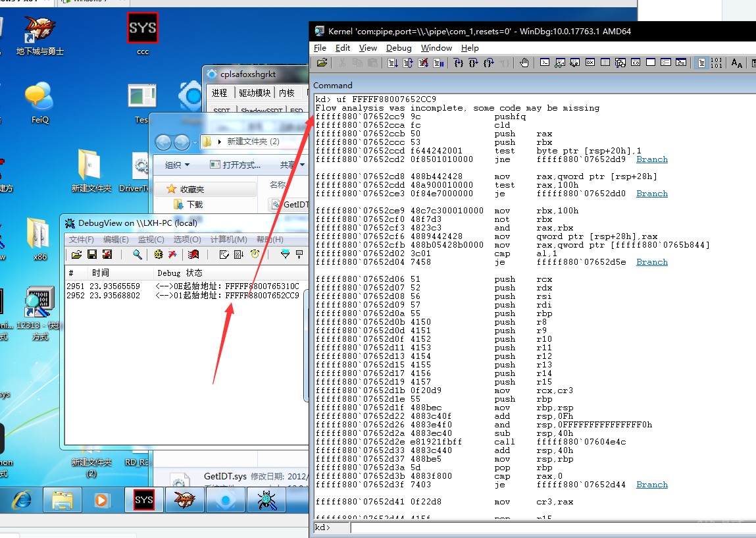
Task: Click Internet Explorer icon in taskbar
Action: tap(21, 500)
